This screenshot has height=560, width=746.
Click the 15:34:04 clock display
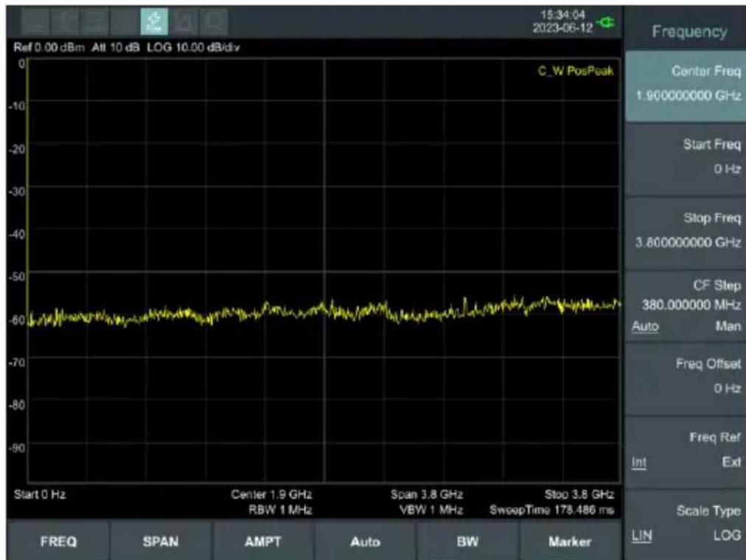click(x=563, y=15)
